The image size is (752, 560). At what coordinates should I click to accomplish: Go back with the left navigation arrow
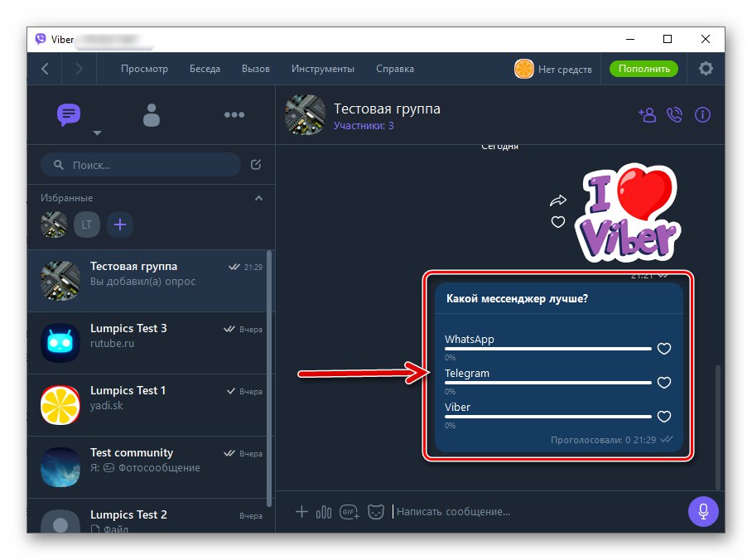pyautogui.click(x=45, y=69)
